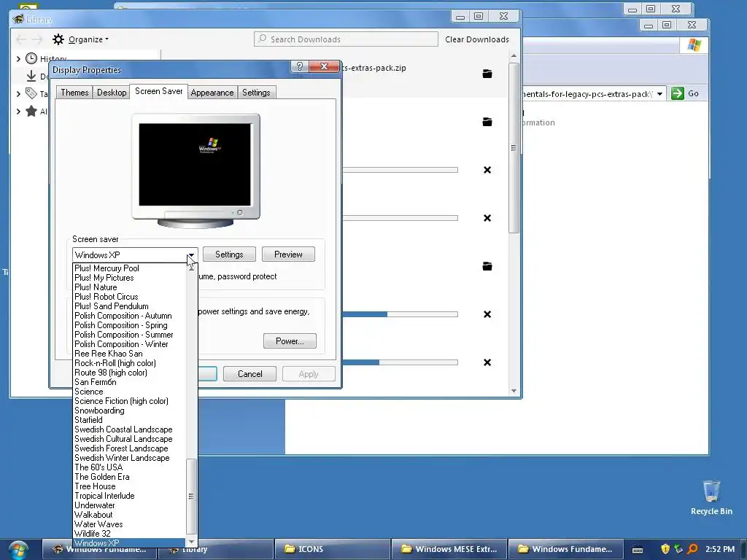Click the Search Downloads field
This screenshot has width=747, height=560.
[346, 39]
